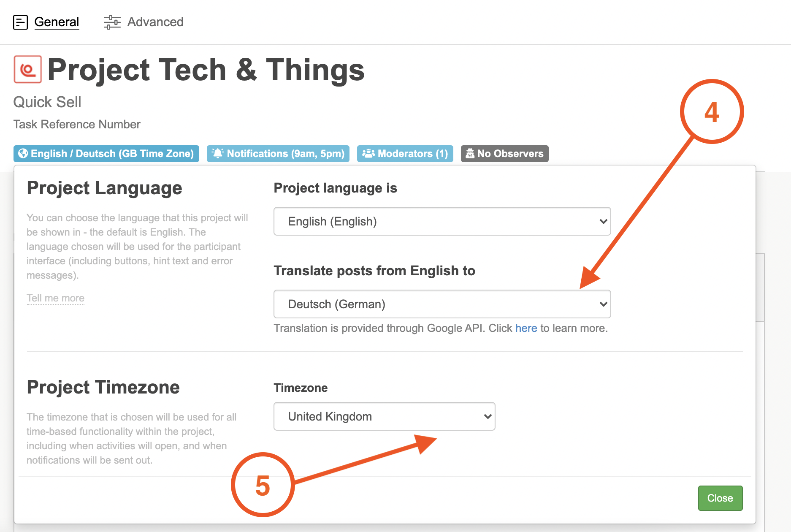Open the United Kingdom timezone dropdown
Image resolution: width=791 pixels, height=532 pixels.
click(384, 416)
